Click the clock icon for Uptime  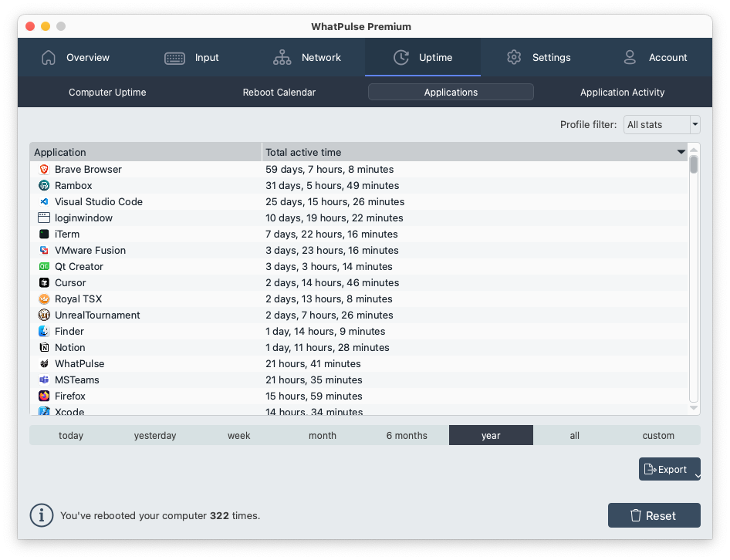pos(401,58)
